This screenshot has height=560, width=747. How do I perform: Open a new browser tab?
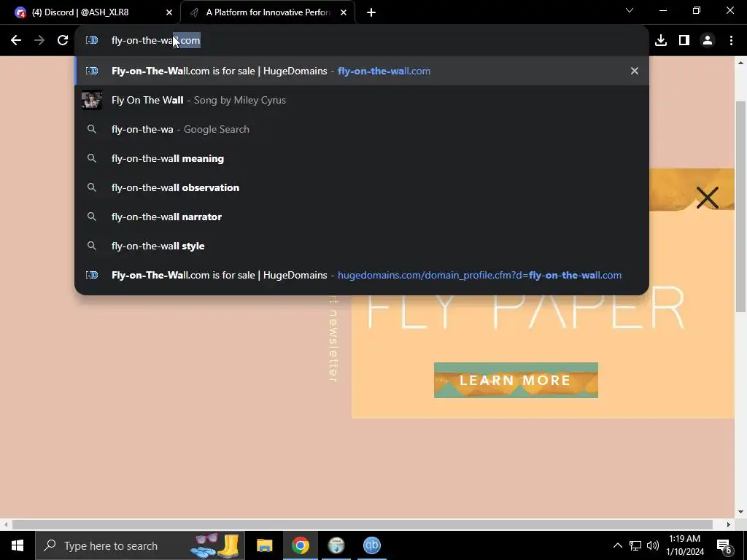click(x=371, y=12)
